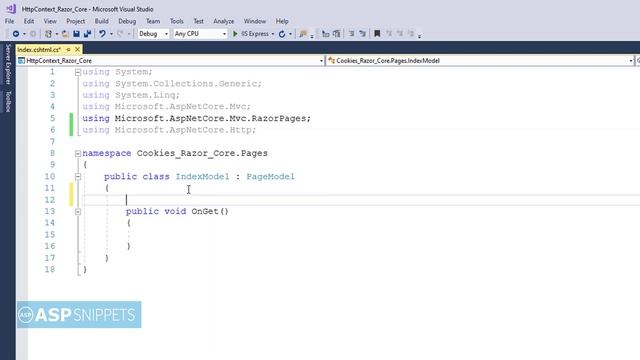This screenshot has width=640, height=360.
Task: Uncomment selected lines icon
Action: tap(362, 34)
